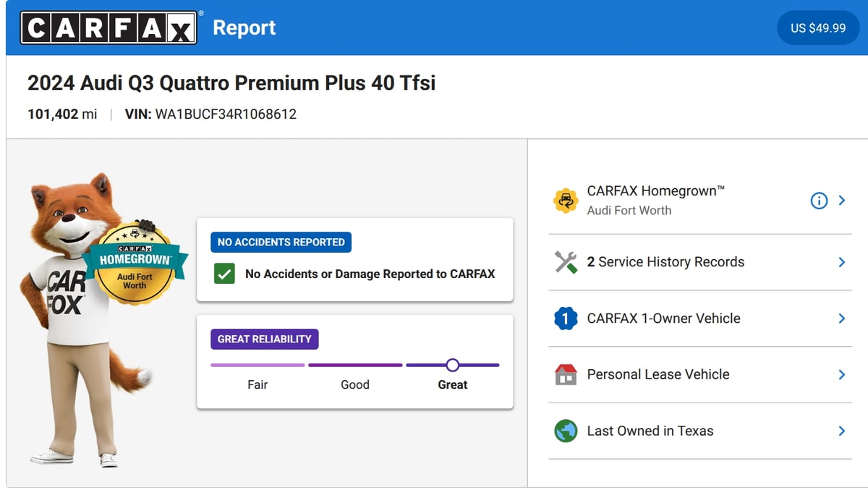Open the Last Owned in Texas chevron

click(842, 431)
